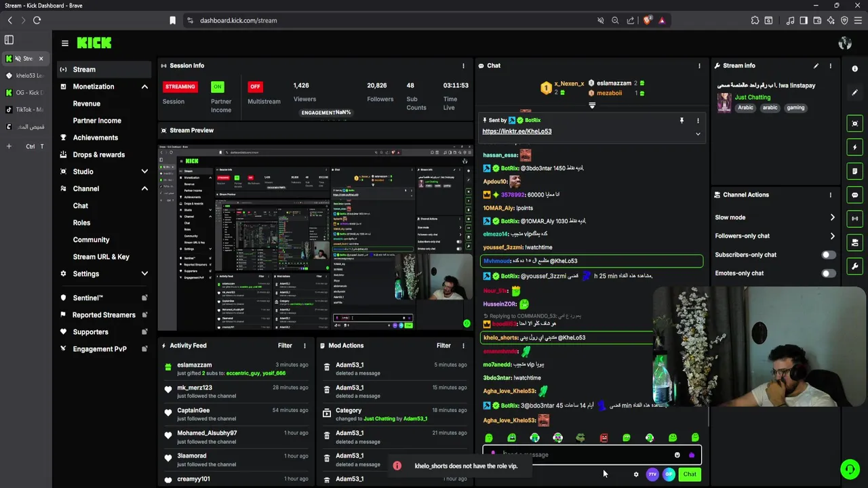The width and height of the screenshot is (868, 488).
Task: Click the lightning bolt icon in right toolbar
Action: 854,147
